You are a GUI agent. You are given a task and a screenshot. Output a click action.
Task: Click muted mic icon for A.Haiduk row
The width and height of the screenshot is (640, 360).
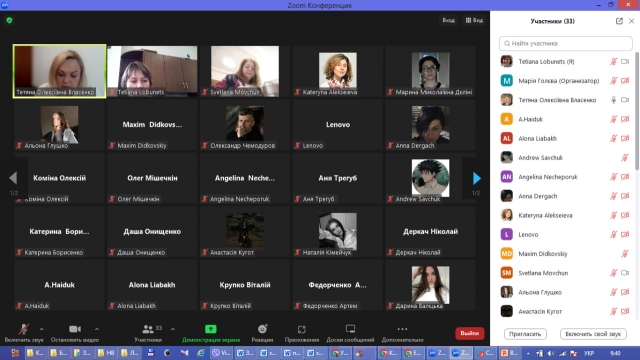click(x=613, y=119)
